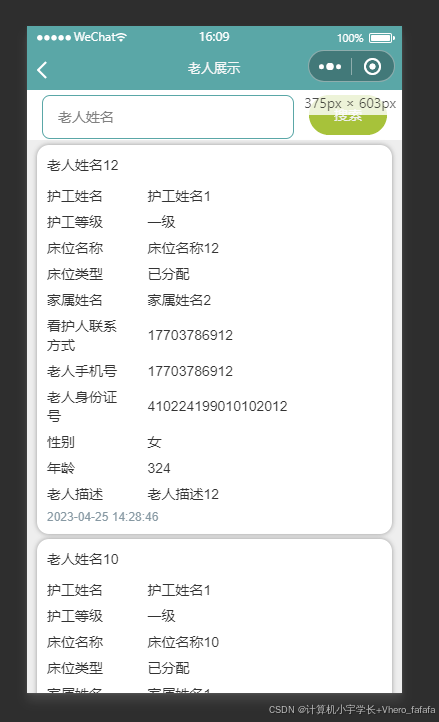Open the 老人姓名12 record card
This screenshot has height=722, width=439.
tap(214, 339)
